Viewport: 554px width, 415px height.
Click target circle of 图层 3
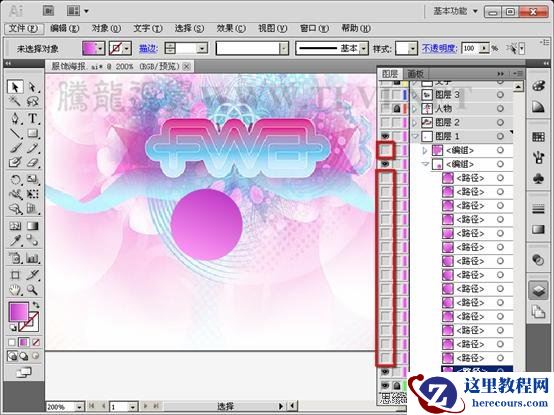coord(500,95)
